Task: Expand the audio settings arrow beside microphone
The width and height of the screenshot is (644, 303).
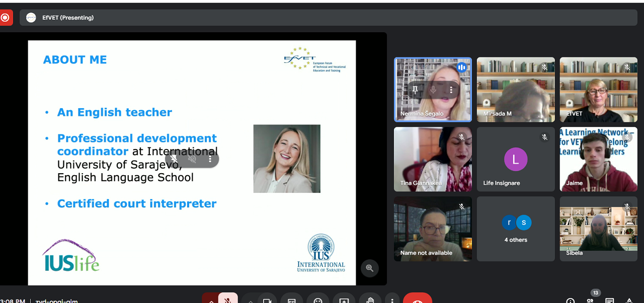Action: click(x=210, y=300)
